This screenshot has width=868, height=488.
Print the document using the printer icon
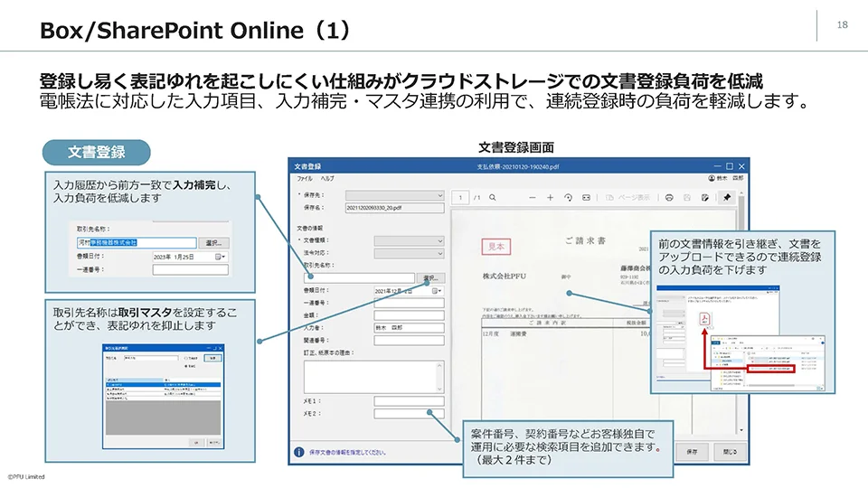[x=669, y=198]
